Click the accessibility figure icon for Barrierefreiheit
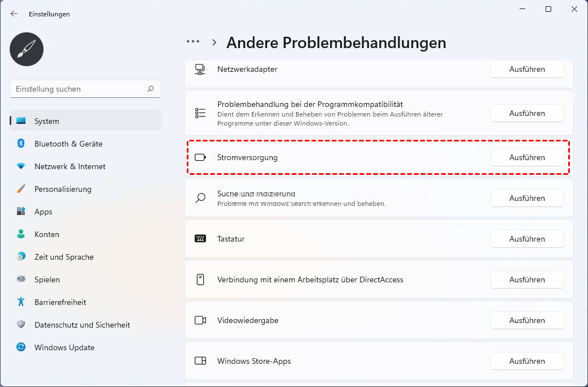Screen dimensions: 588x387 (x=21, y=302)
